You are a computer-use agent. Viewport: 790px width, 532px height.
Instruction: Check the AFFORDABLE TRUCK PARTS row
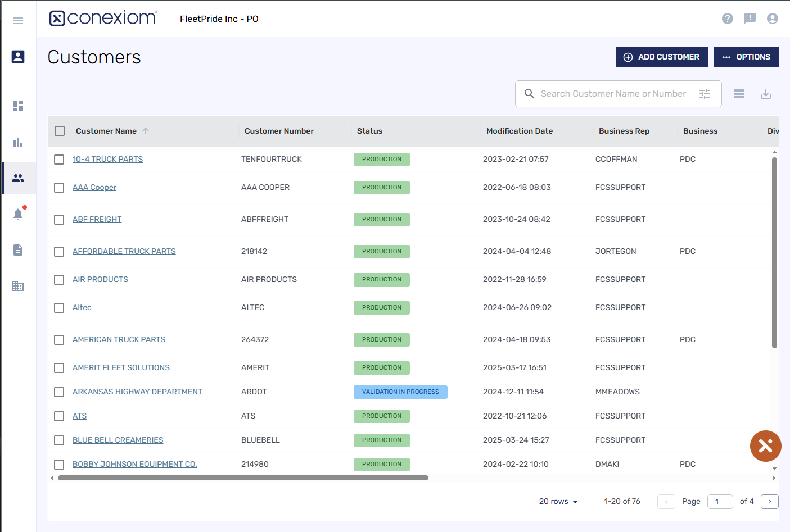(x=59, y=252)
